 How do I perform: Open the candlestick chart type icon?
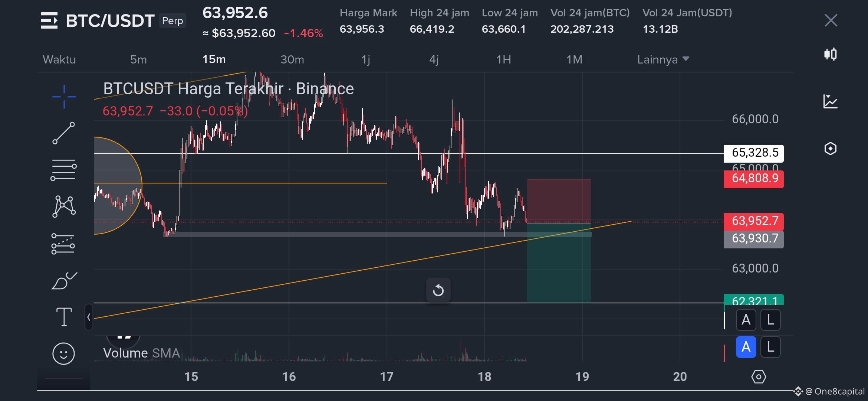831,54
